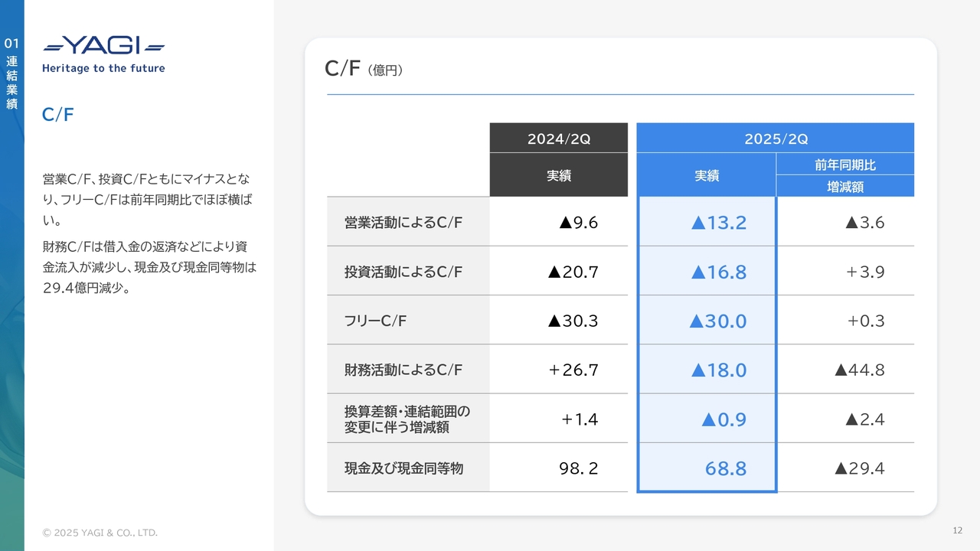Click the 増減額 sub-header cell
980x551 pixels.
[845, 186]
